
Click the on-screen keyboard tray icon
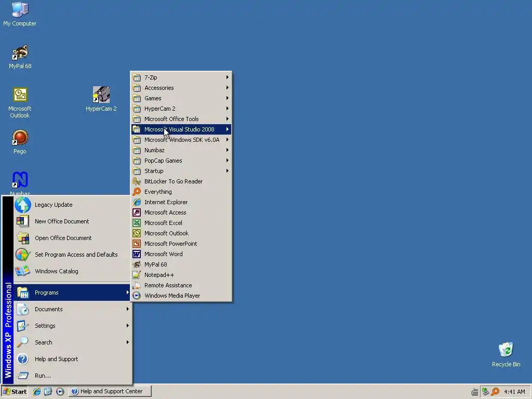[x=475, y=392]
